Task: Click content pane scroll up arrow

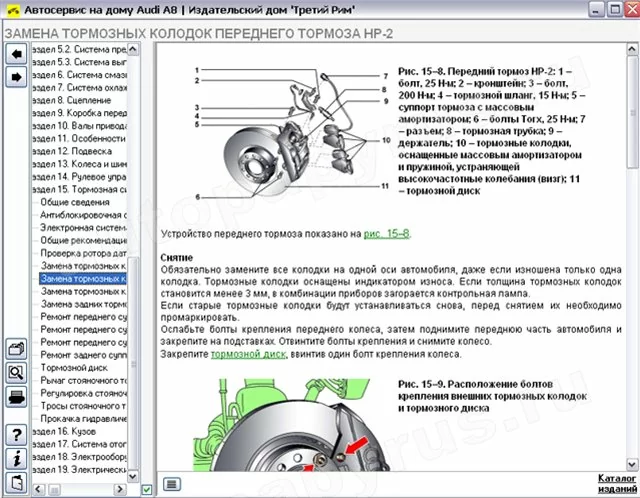Action: 632,49
